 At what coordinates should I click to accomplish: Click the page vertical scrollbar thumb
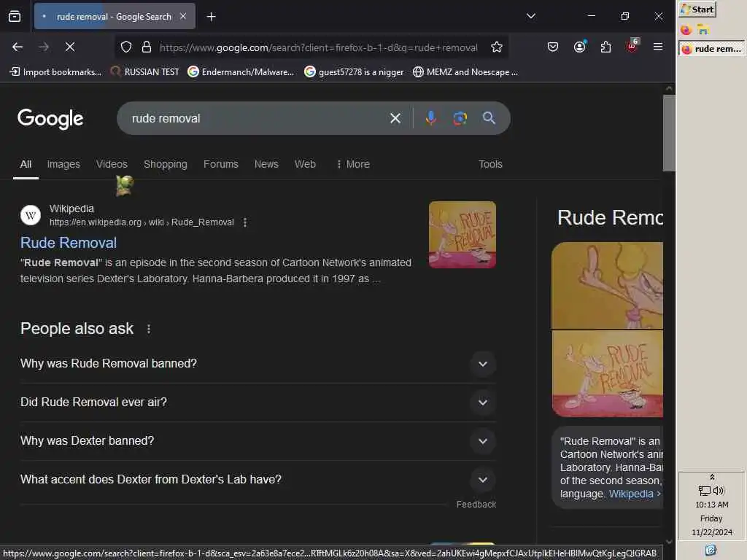[x=669, y=133]
